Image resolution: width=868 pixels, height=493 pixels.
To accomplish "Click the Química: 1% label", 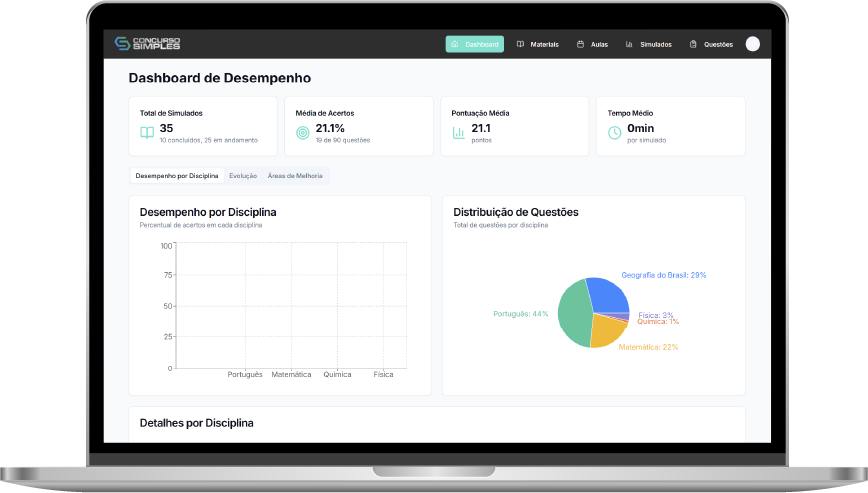I will click(x=658, y=321).
